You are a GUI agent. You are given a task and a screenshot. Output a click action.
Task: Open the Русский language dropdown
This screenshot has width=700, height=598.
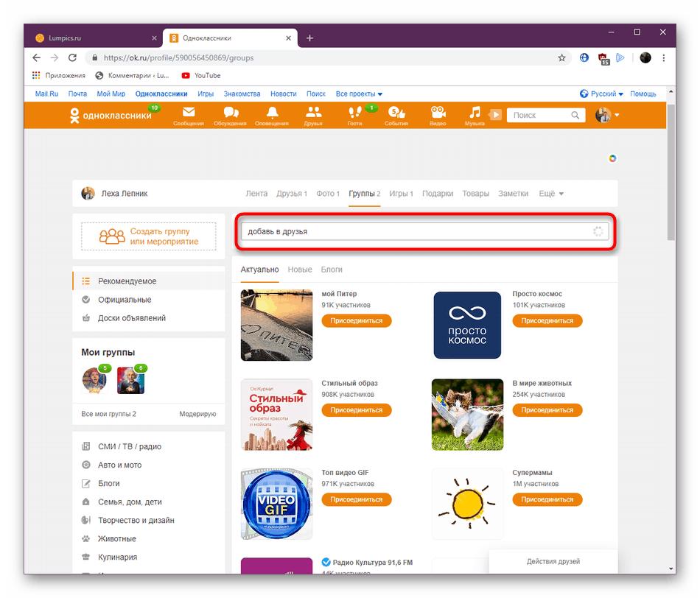coord(601,94)
